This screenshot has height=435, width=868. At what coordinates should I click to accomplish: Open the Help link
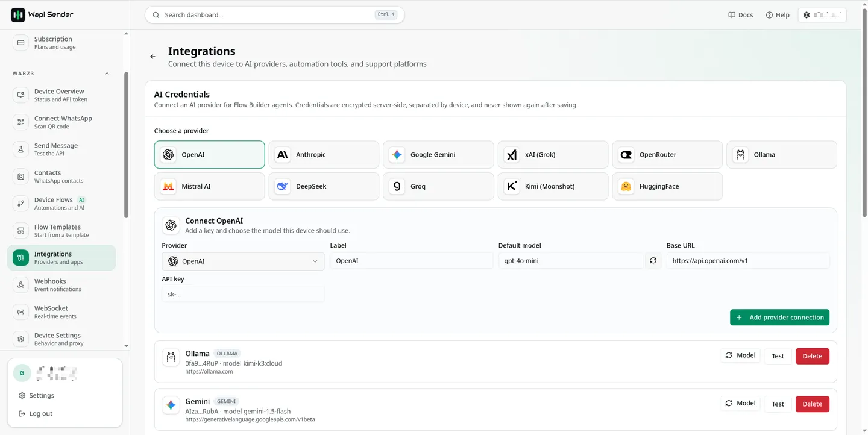click(778, 15)
